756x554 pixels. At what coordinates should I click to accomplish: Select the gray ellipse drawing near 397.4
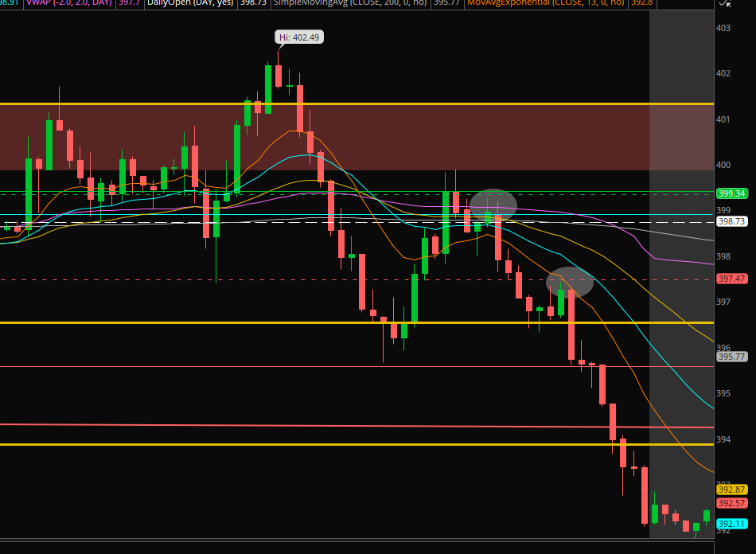(x=570, y=283)
